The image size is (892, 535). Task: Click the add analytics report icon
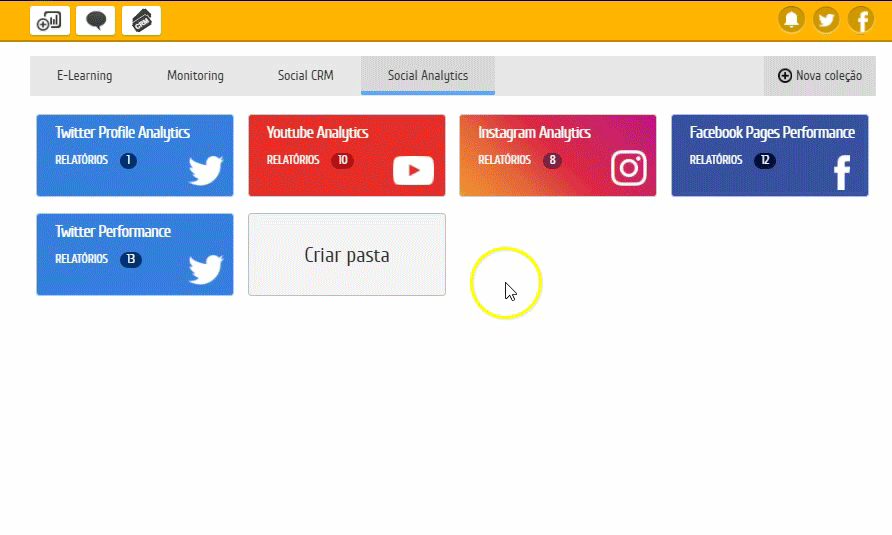(50, 20)
